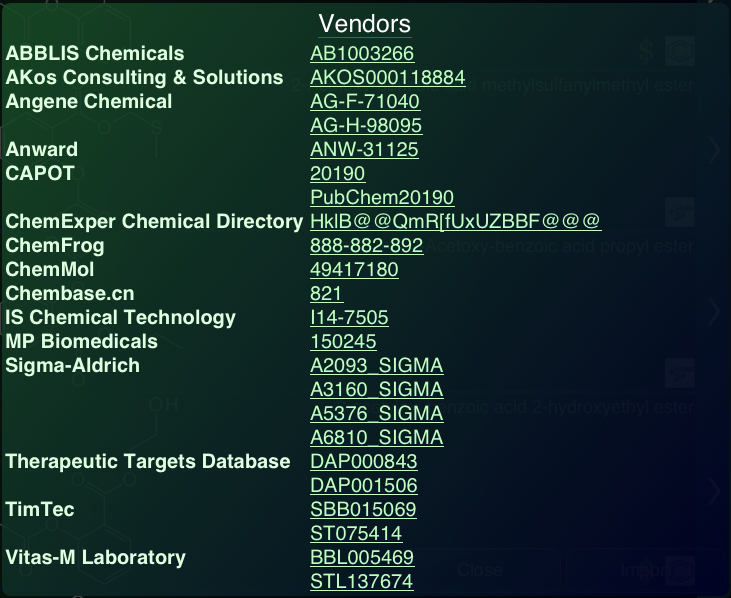Open Therapeutic Targets Database link DAP000843

tap(364, 462)
